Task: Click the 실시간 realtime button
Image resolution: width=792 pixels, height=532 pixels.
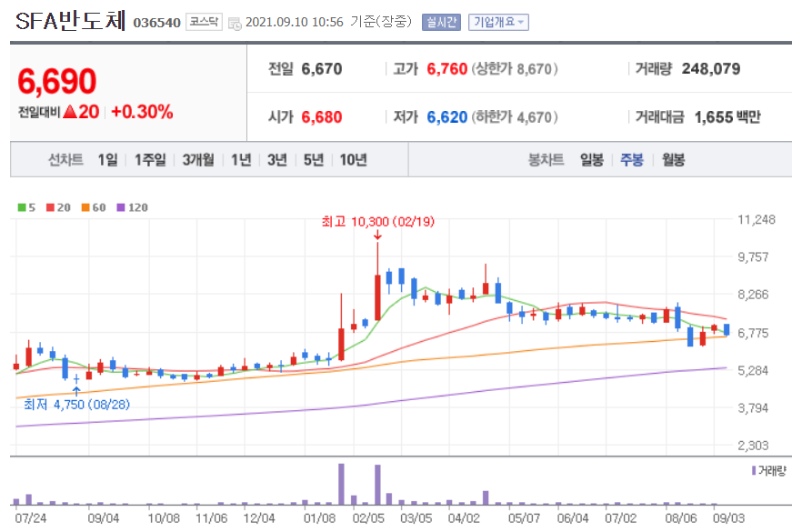Action: [440, 21]
